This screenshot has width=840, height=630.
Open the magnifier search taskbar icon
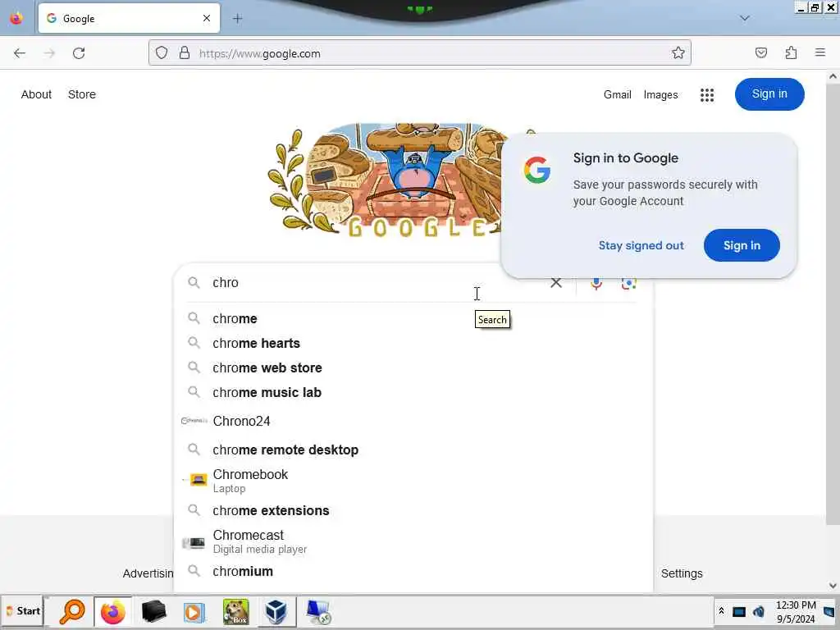(x=72, y=612)
